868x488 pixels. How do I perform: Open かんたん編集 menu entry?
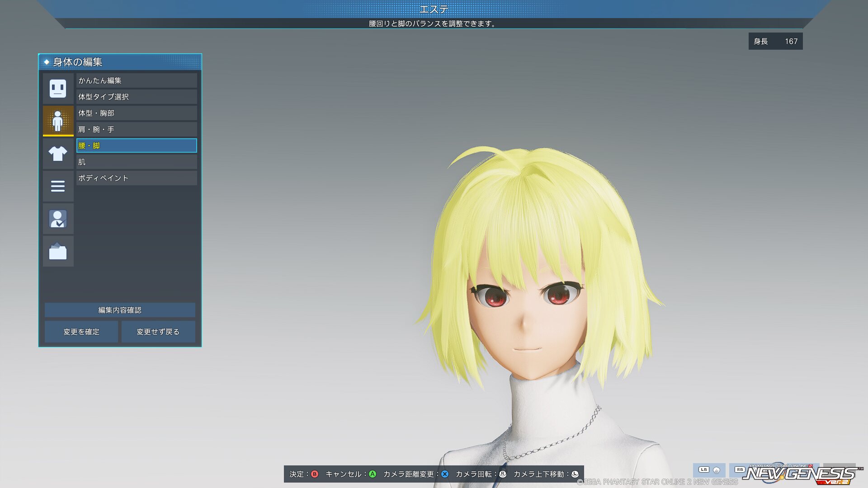(137, 80)
